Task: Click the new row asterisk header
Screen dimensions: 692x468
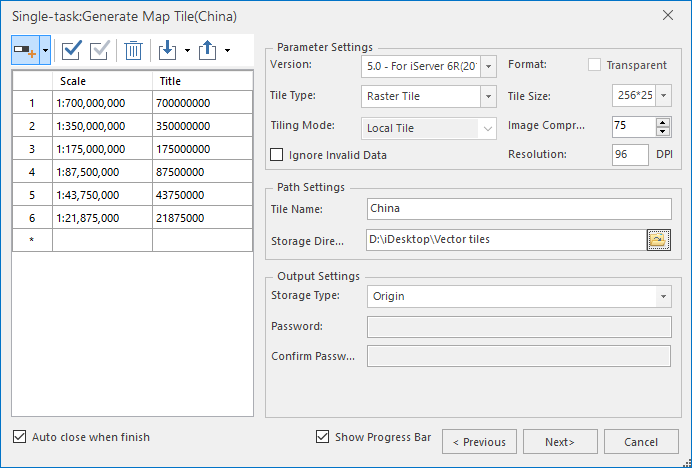Action: click(x=32, y=240)
